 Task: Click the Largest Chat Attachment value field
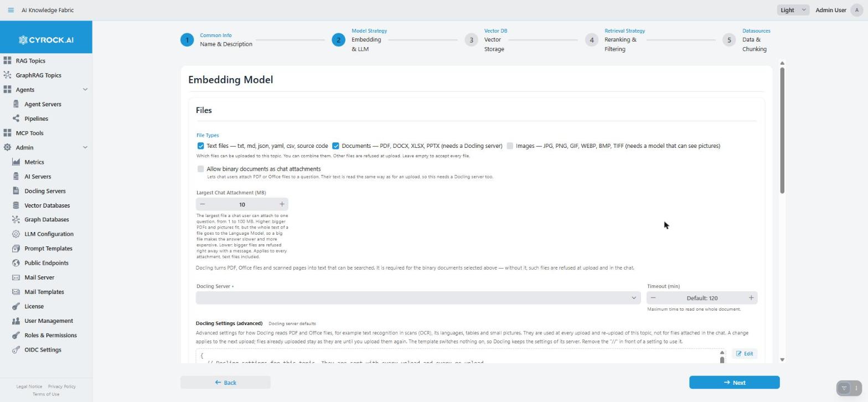click(x=242, y=204)
